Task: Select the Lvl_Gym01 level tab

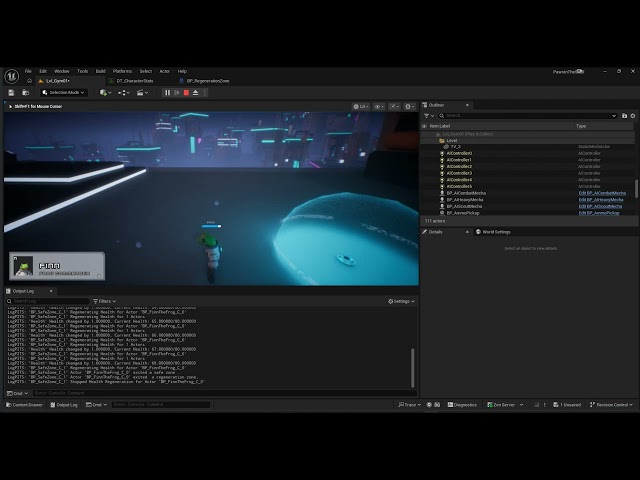Action: pos(57,81)
